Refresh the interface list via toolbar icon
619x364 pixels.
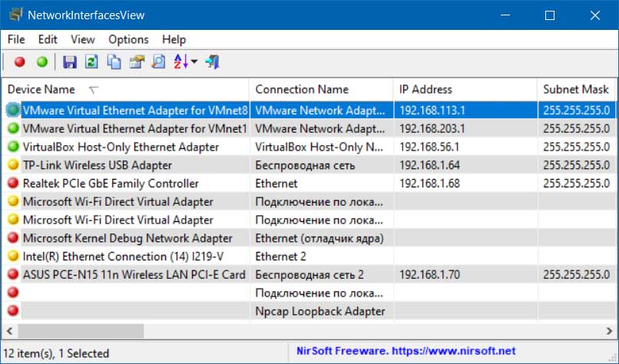click(x=91, y=62)
